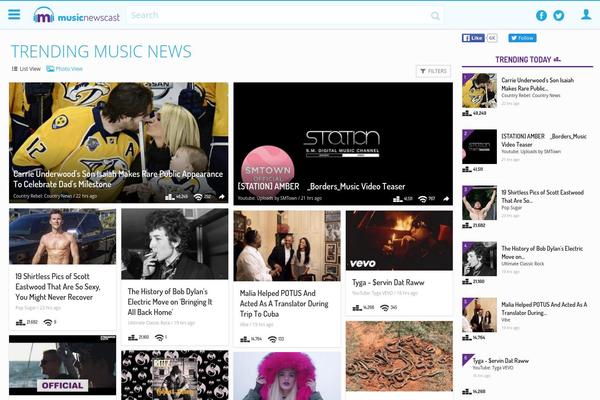Click the signal icon under the Malia POTUS card
This screenshot has height=400, width=600.
272,339
